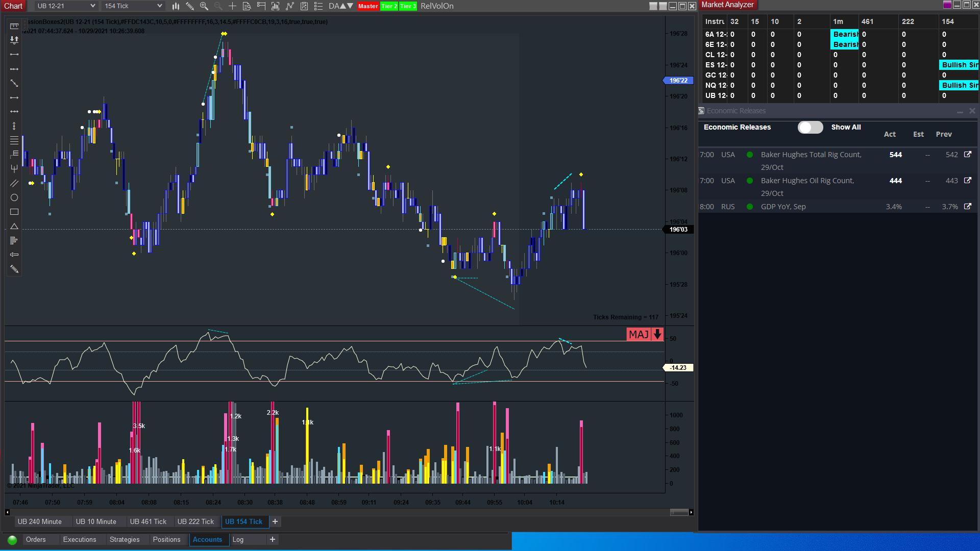Select the rectangle drawing tool
The height and width of the screenshot is (551, 980).
click(x=14, y=212)
